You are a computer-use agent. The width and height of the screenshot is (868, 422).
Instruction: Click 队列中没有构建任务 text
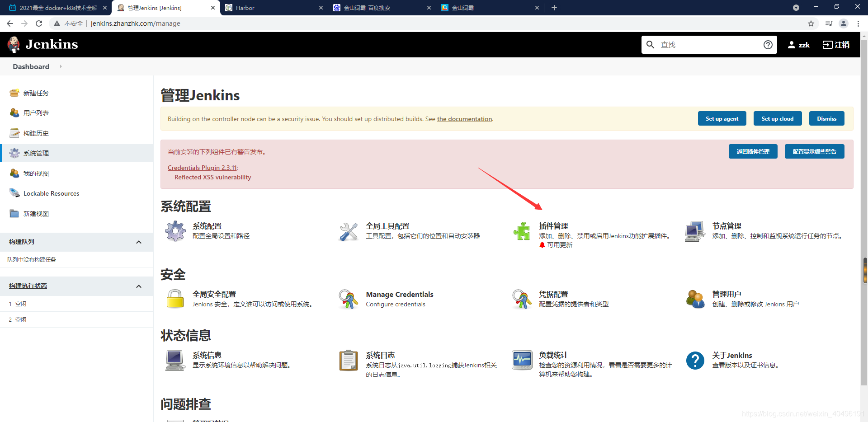32,259
